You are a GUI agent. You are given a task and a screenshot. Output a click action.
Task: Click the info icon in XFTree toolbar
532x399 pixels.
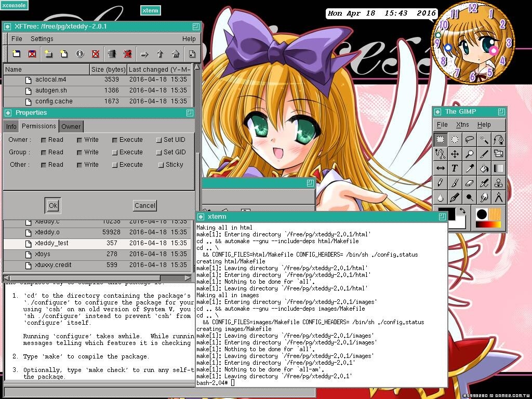tap(79, 54)
